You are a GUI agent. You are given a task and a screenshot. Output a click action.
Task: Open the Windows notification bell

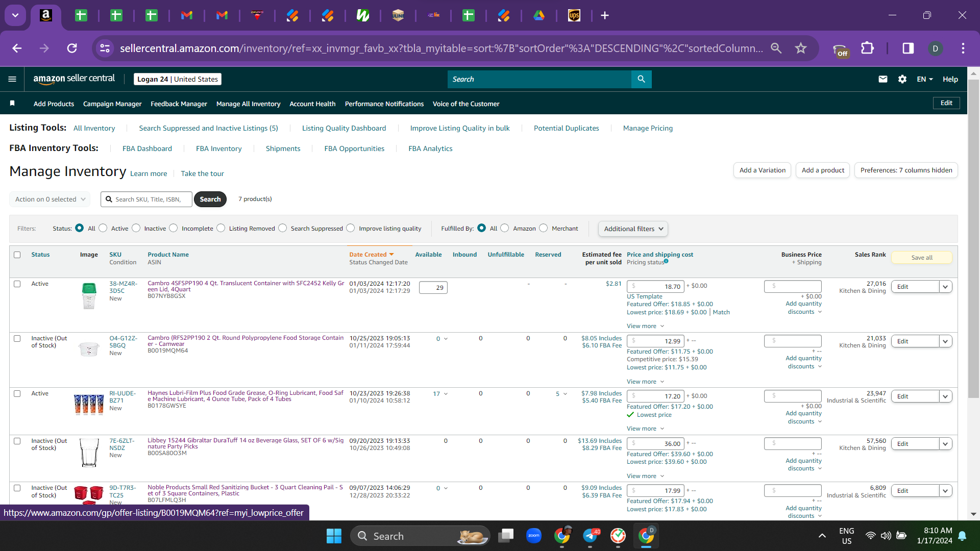[962, 536]
